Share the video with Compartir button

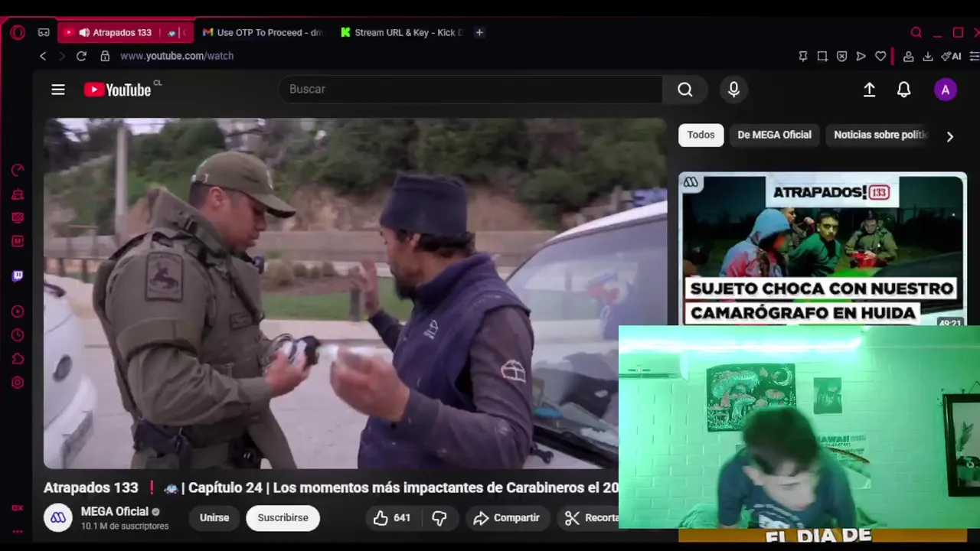pyautogui.click(x=506, y=518)
